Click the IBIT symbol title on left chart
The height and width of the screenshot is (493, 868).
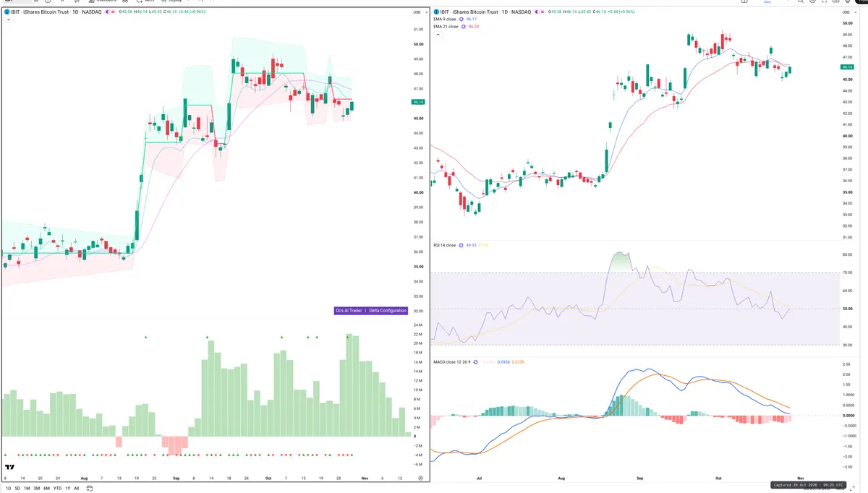click(x=56, y=12)
